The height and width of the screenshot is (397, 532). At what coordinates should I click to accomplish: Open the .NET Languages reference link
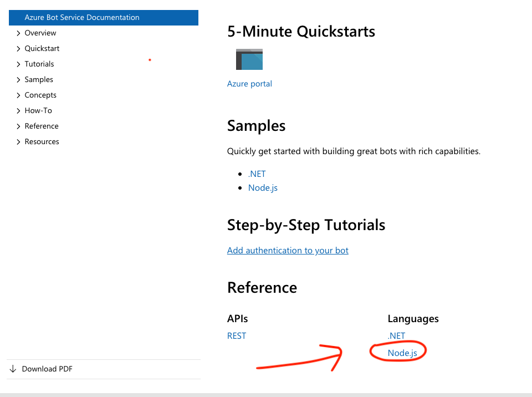click(x=396, y=336)
